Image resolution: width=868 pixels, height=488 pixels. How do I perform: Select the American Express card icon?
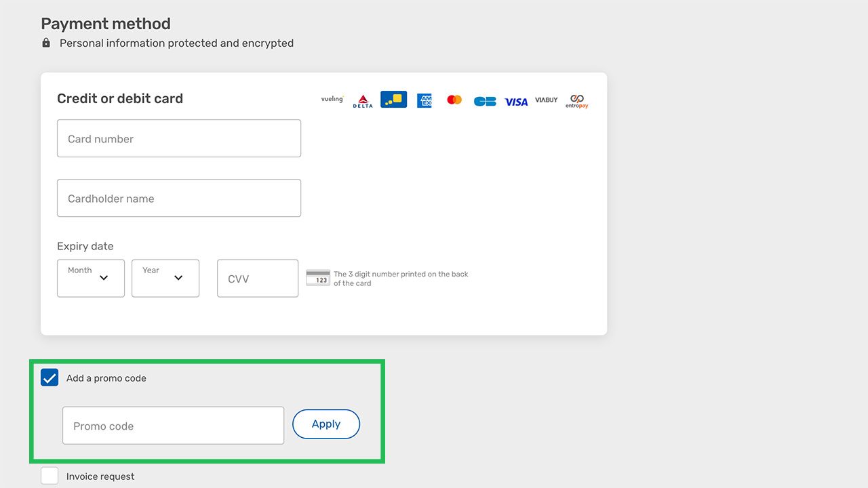pos(424,100)
